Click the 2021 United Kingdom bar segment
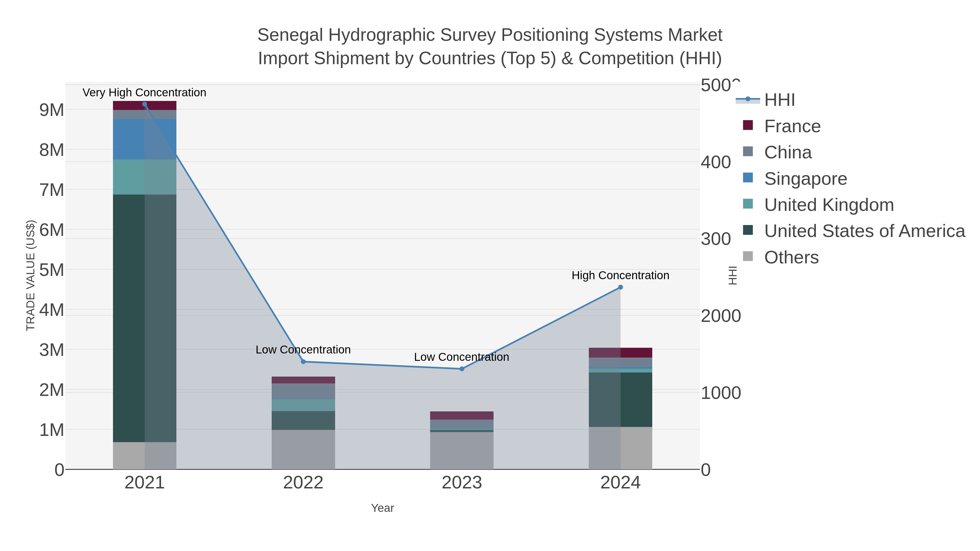Viewport: 980px width, 551px height. point(145,177)
